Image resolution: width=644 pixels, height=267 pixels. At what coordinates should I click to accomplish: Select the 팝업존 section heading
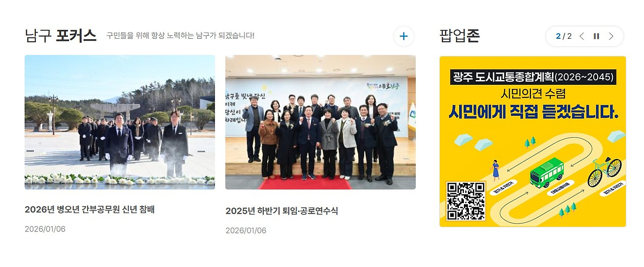pyautogui.click(x=459, y=36)
